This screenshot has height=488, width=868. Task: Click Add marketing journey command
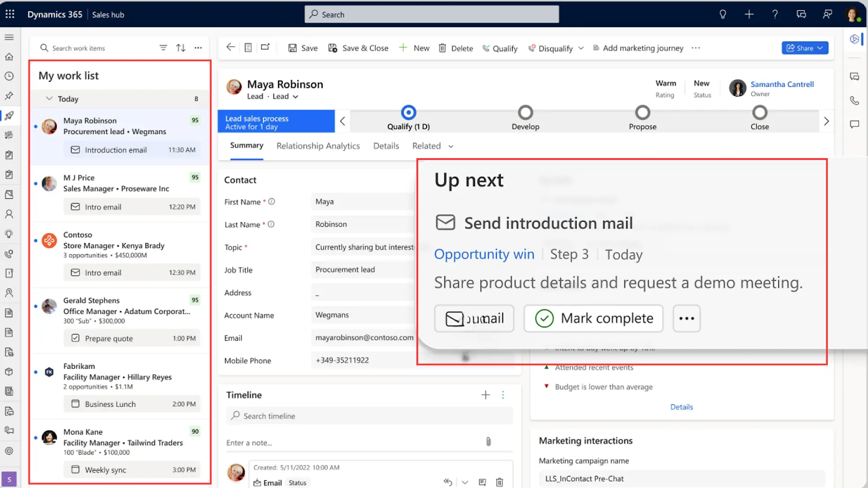click(x=638, y=48)
